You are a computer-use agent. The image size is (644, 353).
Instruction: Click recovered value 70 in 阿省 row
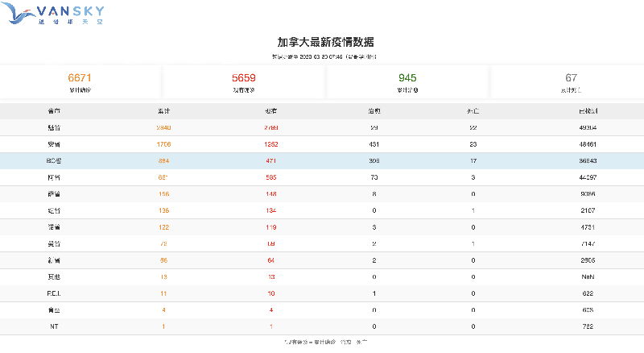(374, 177)
